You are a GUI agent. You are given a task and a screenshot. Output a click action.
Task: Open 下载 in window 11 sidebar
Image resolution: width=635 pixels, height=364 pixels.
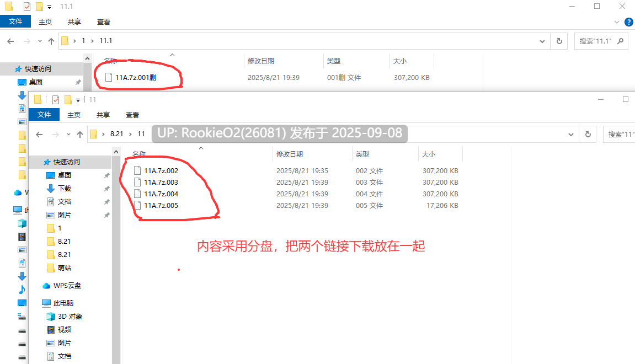(65, 188)
